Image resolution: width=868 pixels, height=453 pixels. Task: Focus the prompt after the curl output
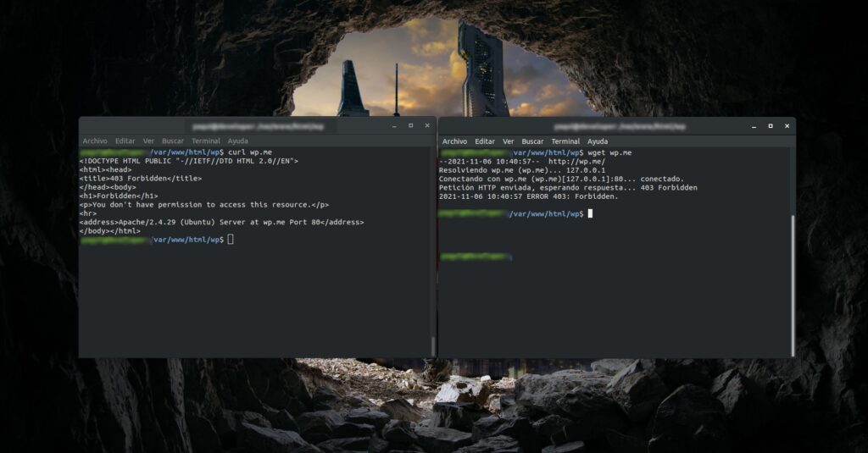point(231,240)
